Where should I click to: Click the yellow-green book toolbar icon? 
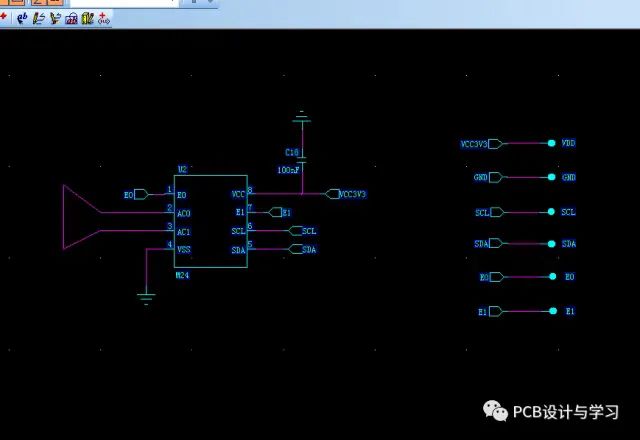(x=87, y=18)
